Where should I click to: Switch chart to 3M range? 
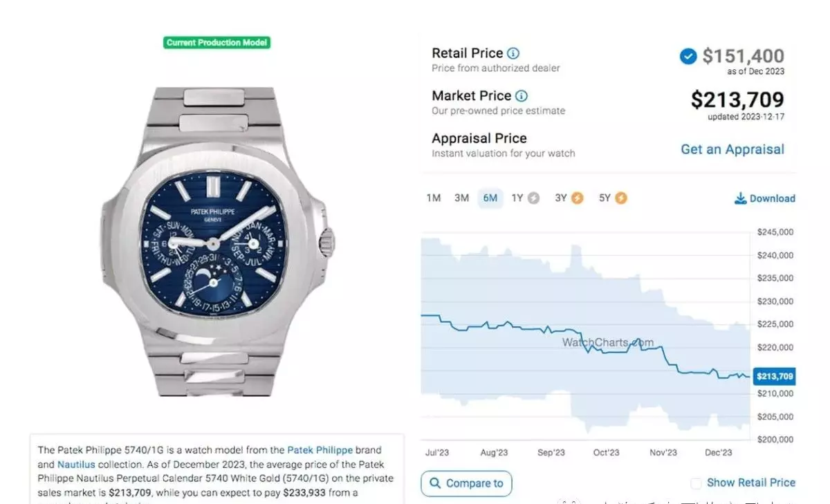click(462, 198)
